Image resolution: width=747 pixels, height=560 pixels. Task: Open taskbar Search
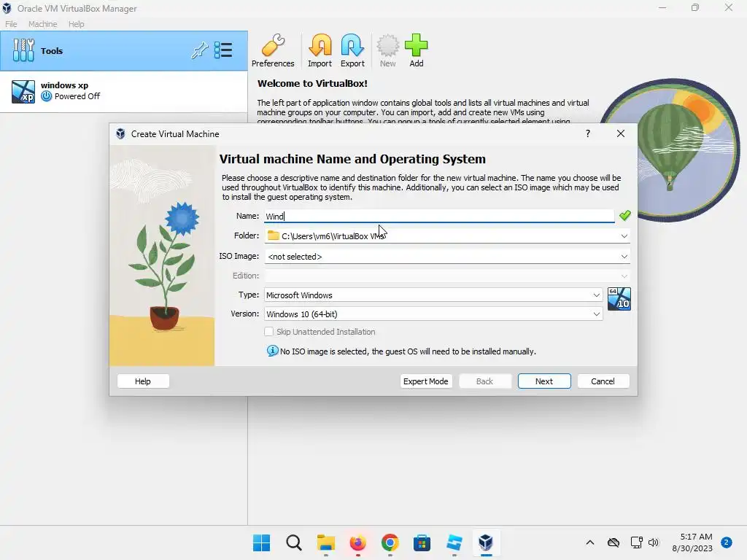click(294, 542)
